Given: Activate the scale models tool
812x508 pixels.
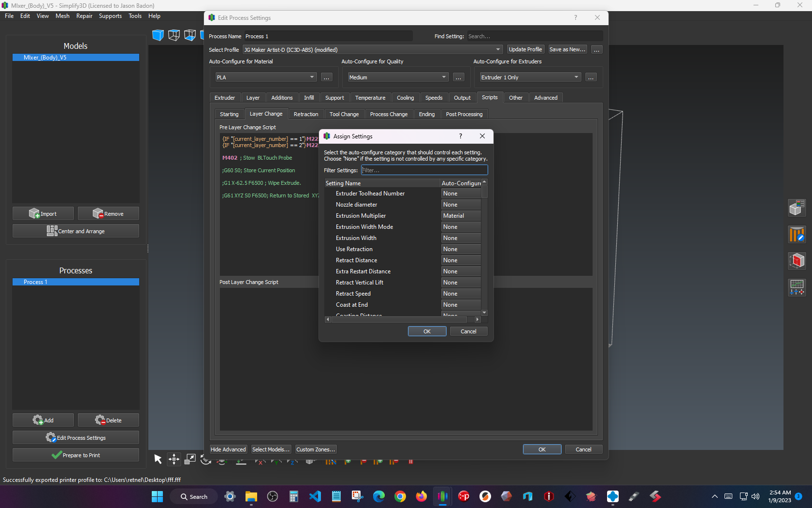Looking at the screenshot, I should [190, 459].
